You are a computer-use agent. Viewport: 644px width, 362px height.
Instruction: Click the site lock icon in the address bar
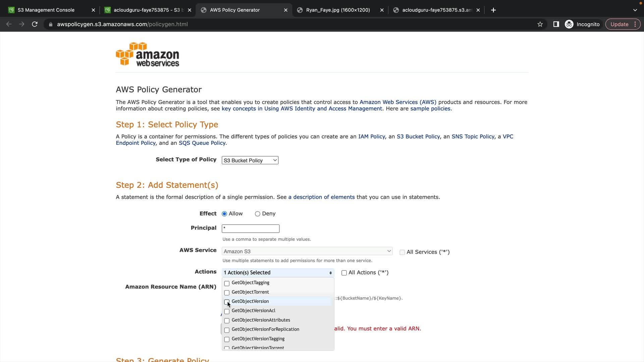[x=51, y=24]
